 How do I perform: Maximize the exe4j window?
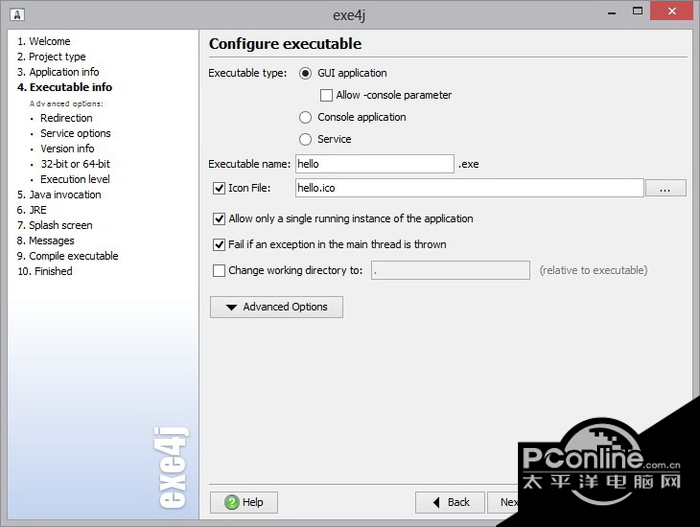638,11
